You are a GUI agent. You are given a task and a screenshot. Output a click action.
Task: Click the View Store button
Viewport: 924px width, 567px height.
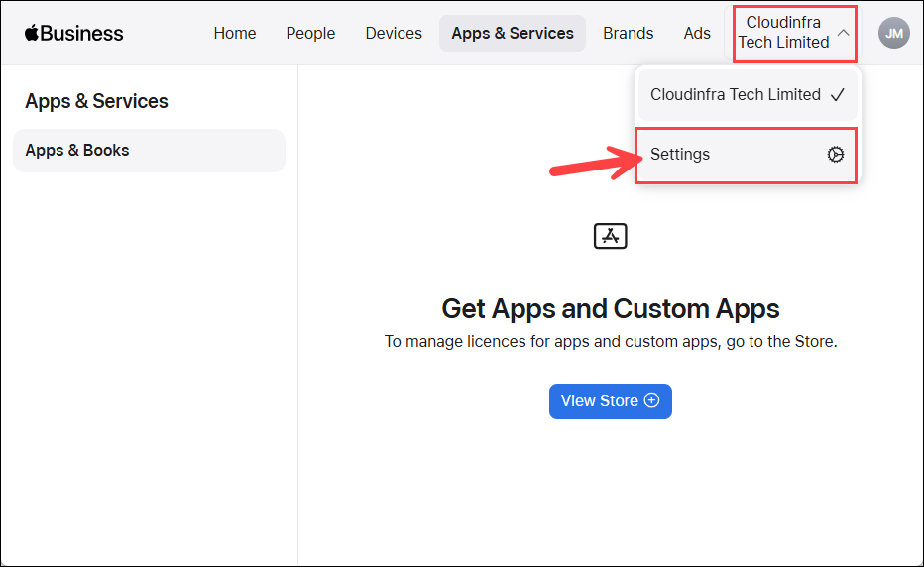(x=610, y=400)
